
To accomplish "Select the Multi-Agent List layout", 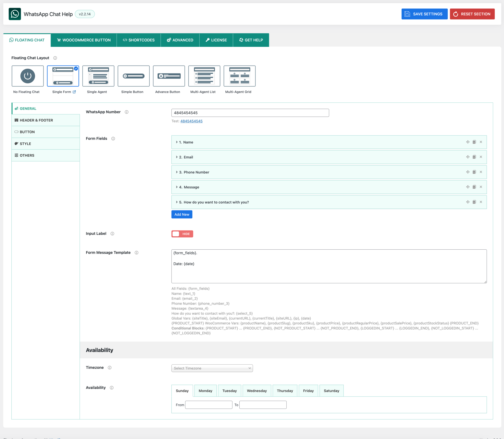I will coord(204,76).
